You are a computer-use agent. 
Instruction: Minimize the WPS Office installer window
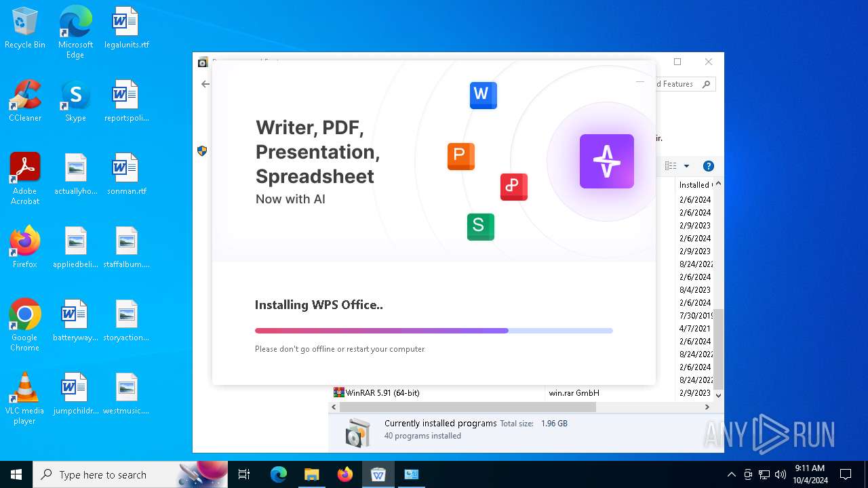(x=639, y=82)
